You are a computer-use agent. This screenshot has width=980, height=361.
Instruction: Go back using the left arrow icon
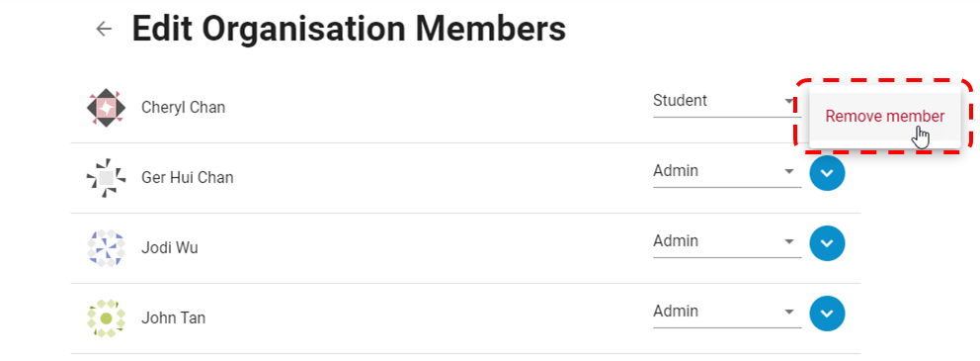pos(103,29)
